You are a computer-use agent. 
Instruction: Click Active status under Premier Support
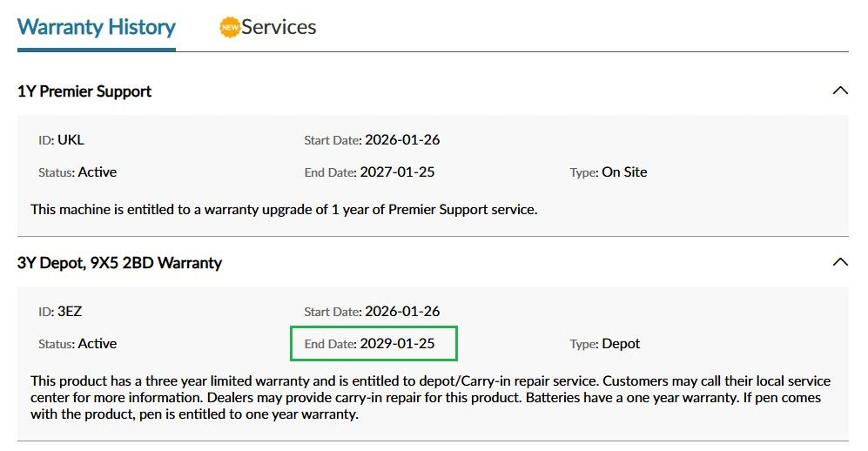(98, 172)
